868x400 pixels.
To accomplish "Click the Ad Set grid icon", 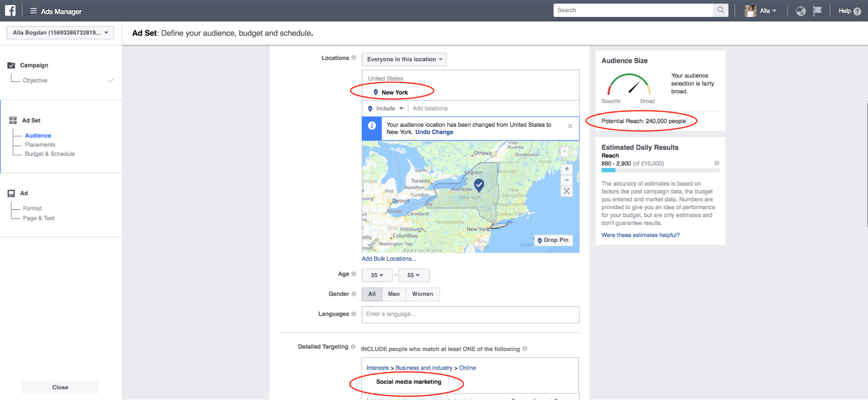I will tap(13, 120).
